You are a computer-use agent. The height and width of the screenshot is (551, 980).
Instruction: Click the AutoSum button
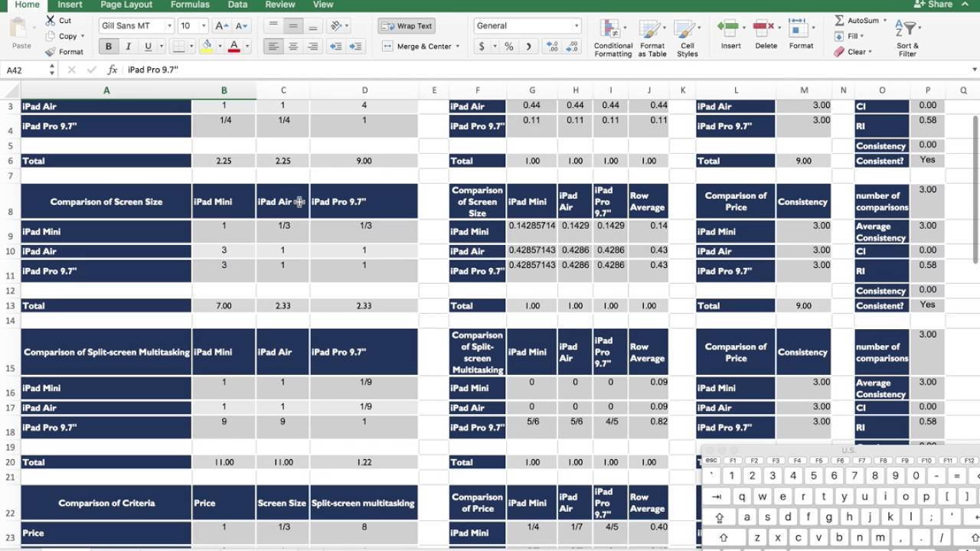tap(857, 21)
